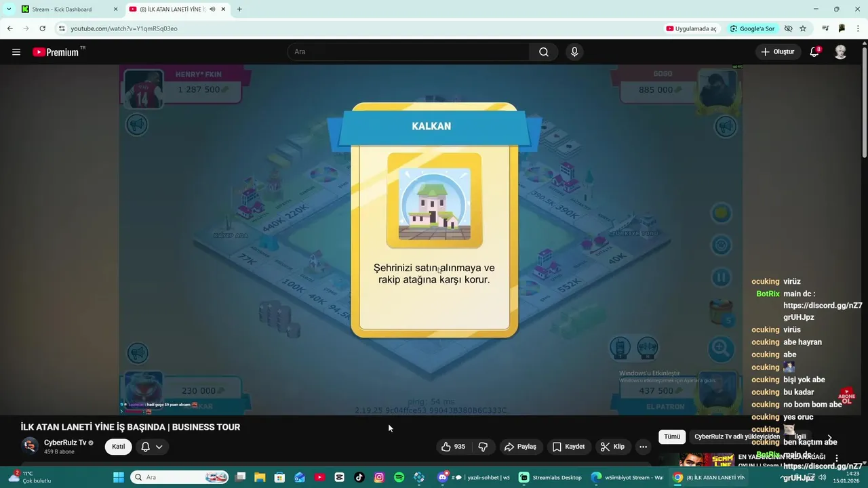The height and width of the screenshot is (488, 868).
Task: Click in-game magnifier zoom button
Action: coord(721,349)
